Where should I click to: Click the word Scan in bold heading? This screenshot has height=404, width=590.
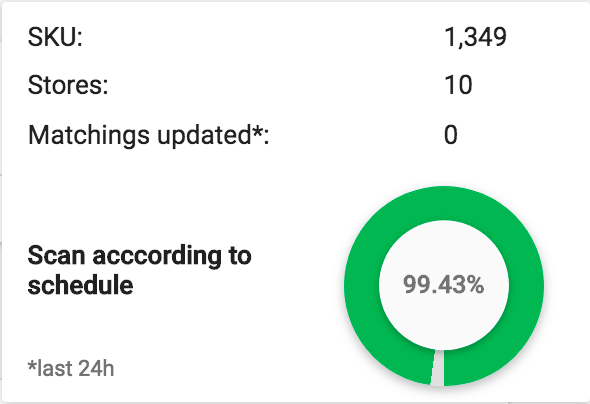(56, 255)
